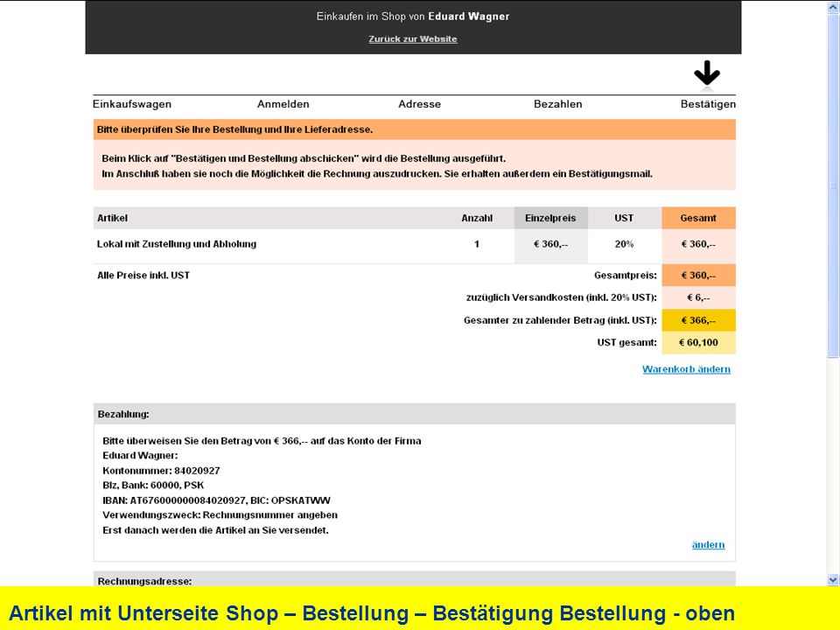Image resolution: width=840 pixels, height=630 pixels.
Task: Click the '20%' UST cell
Action: click(x=624, y=244)
